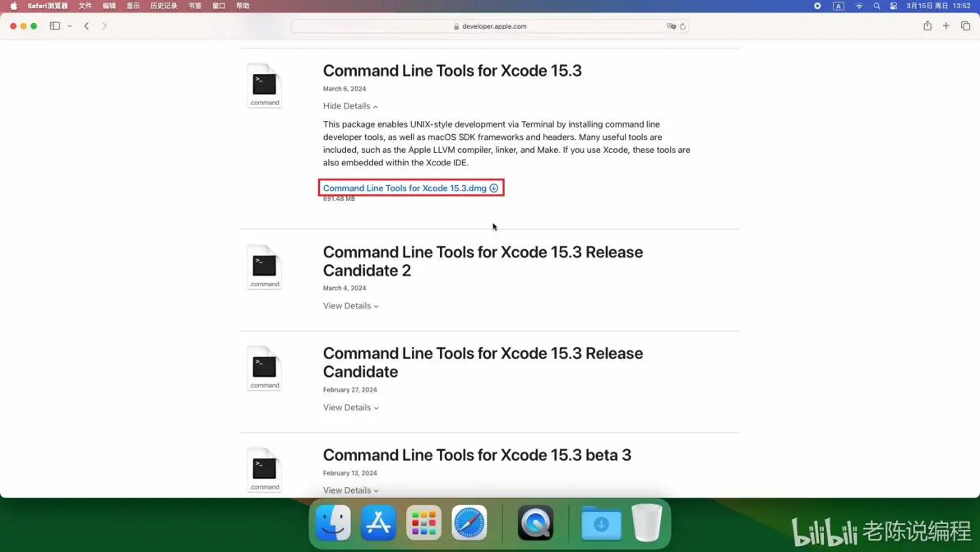Expand View Details for Release Candidate 2
This screenshot has height=552, width=980.
(x=350, y=306)
